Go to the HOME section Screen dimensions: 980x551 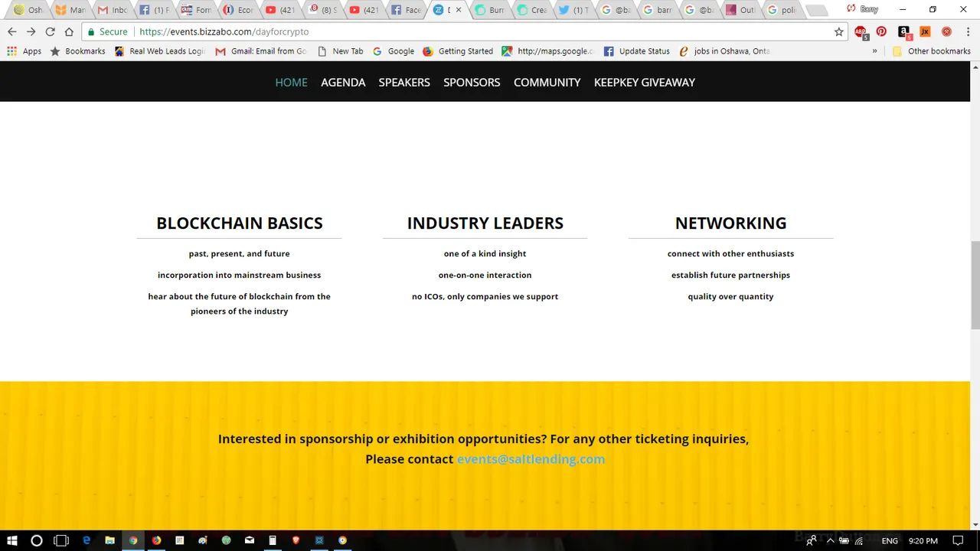[291, 82]
